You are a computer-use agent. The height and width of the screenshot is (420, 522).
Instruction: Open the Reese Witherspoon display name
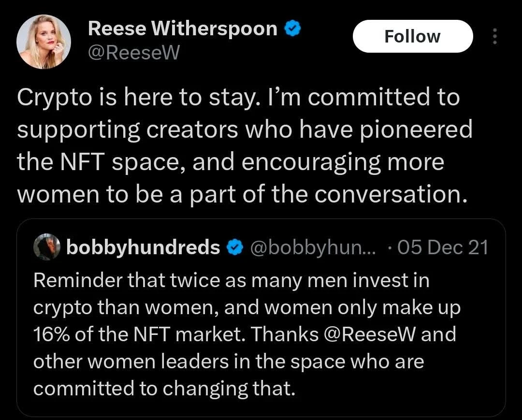coord(183,29)
